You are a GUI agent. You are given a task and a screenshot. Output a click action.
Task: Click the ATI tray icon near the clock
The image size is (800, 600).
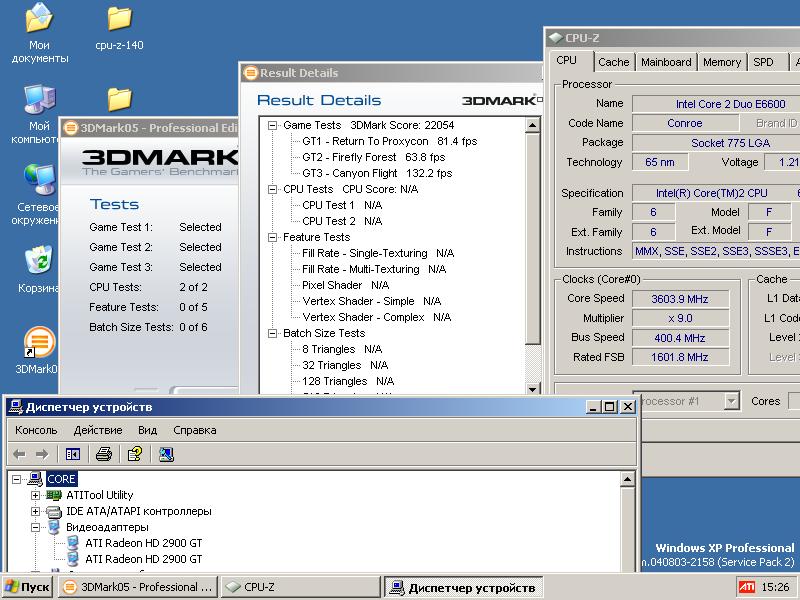tap(746, 587)
